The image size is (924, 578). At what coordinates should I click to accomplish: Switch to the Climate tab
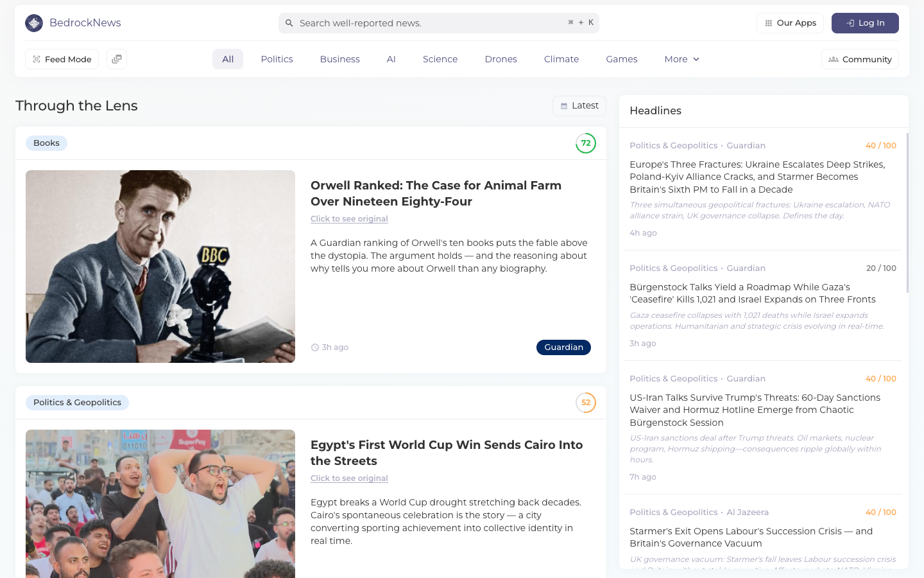tap(561, 59)
